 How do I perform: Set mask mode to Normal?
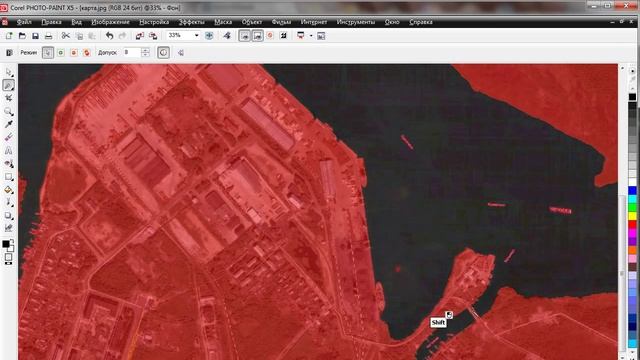pos(48,53)
